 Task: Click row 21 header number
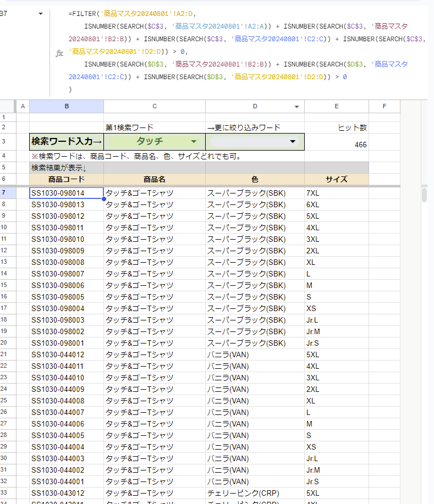point(5,355)
